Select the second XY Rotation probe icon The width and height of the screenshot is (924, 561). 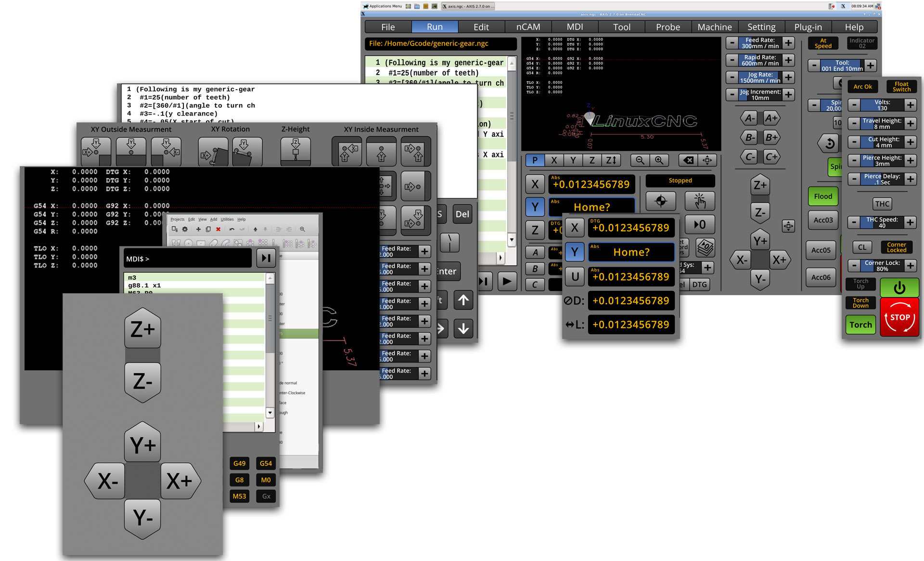point(247,151)
